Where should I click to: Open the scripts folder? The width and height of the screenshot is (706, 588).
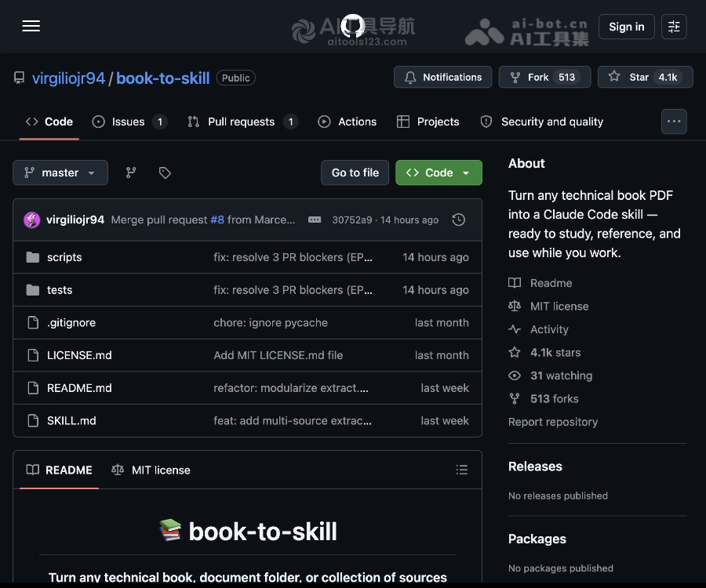coord(64,257)
